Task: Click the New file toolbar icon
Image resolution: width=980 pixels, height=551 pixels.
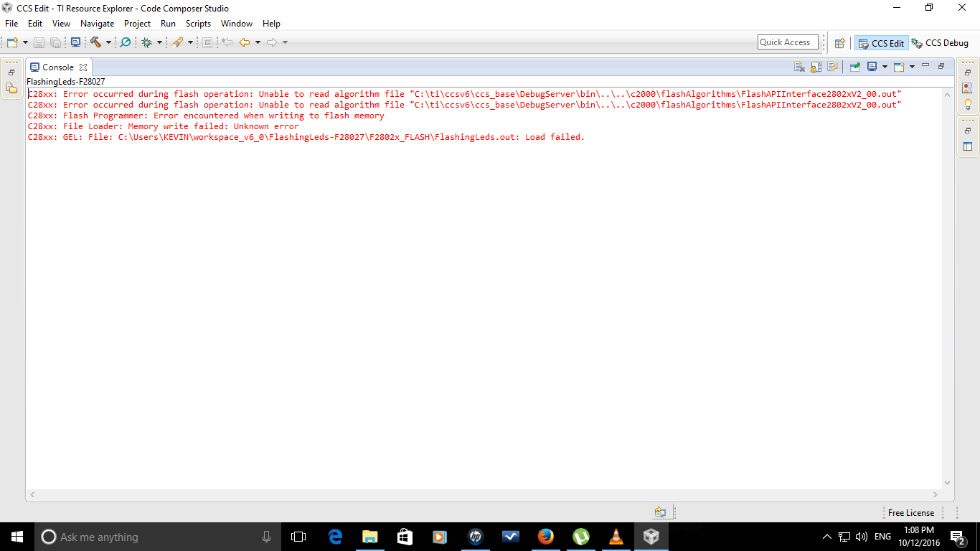Action: click(12, 42)
